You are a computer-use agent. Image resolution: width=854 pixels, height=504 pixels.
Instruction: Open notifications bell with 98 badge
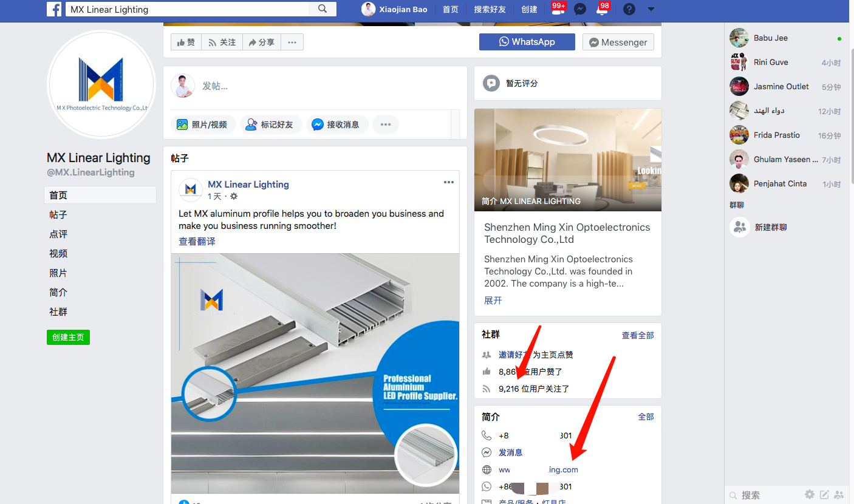(x=603, y=9)
